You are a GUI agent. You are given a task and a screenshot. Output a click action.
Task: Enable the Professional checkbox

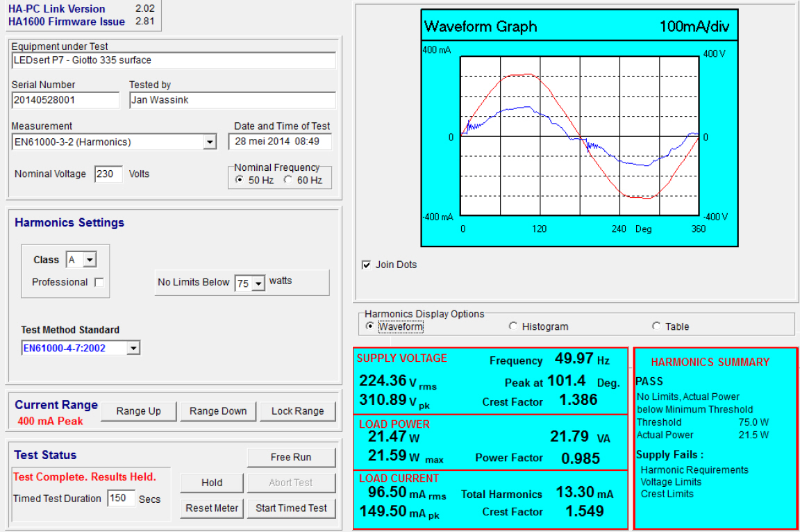pyautogui.click(x=99, y=282)
